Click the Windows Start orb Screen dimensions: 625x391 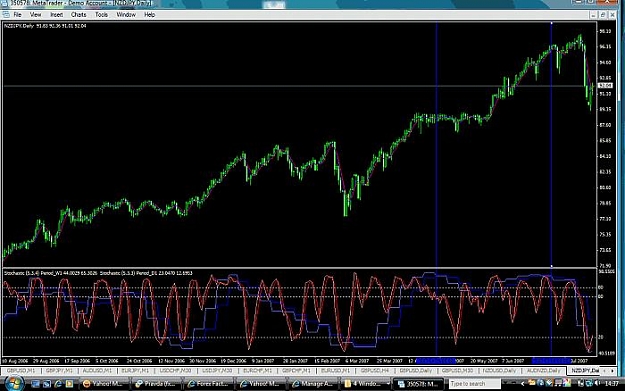pos(14,383)
